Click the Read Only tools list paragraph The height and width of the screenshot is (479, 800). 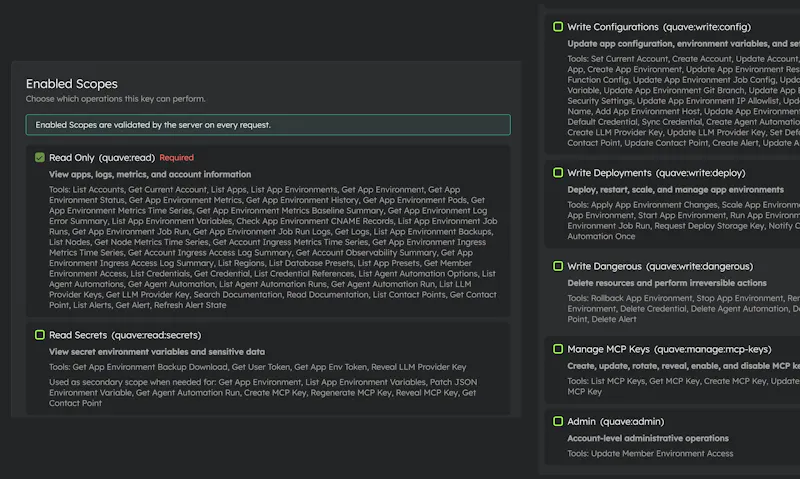point(273,247)
